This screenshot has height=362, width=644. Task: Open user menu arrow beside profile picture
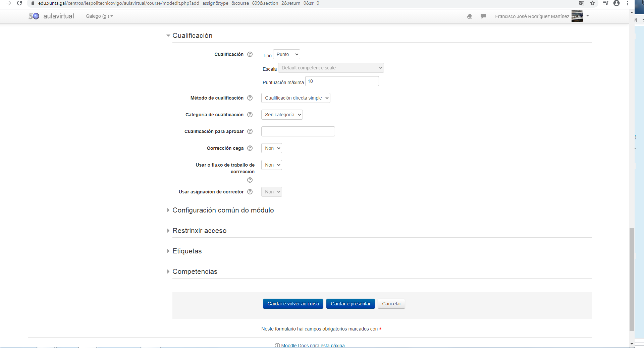pyautogui.click(x=588, y=16)
